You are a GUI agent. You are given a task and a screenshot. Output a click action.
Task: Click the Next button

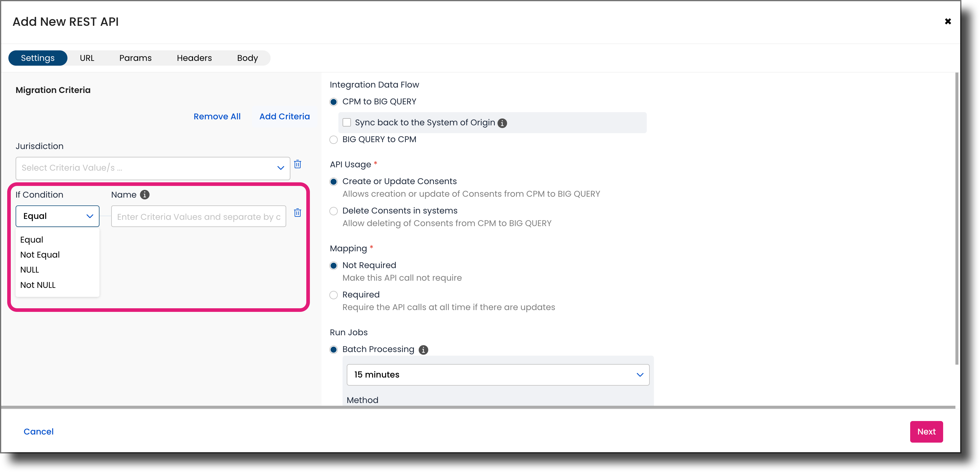point(926,431)
